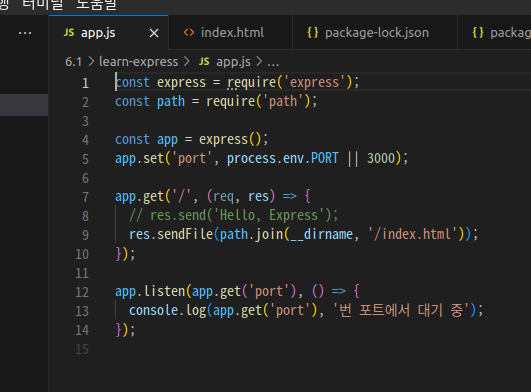Click the path variable on line 2
The height and width of the screenshot is (392, 531).
pyautogui.click(x=171, y=102)
